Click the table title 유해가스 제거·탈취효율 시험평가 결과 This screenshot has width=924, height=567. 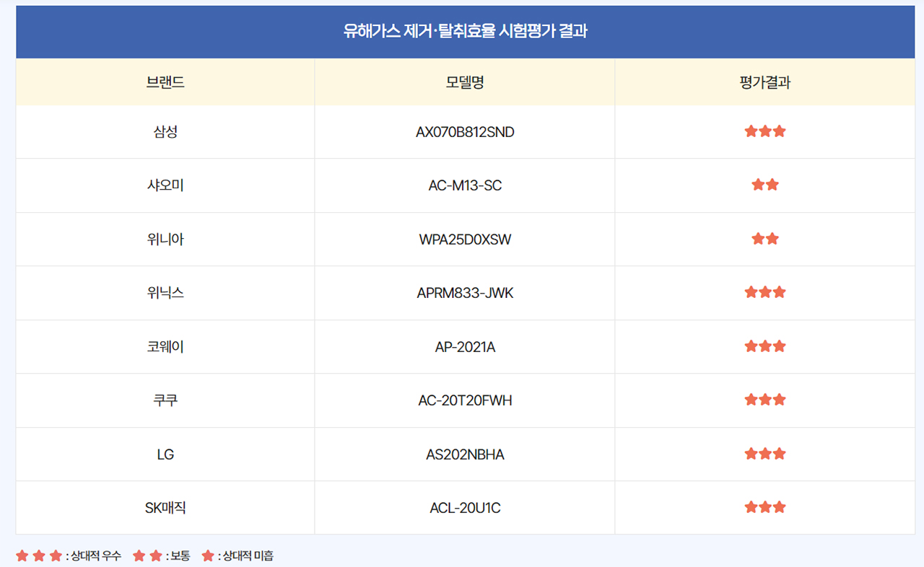465,32
